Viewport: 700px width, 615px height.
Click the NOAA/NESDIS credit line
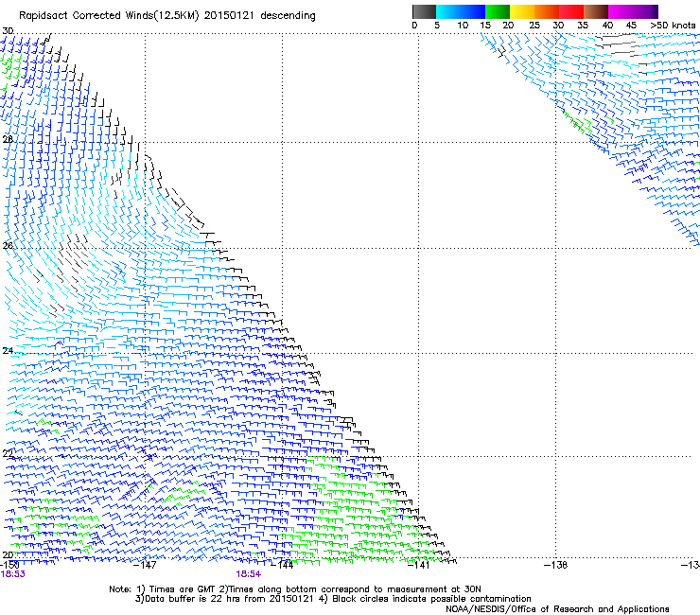(557, 609)
